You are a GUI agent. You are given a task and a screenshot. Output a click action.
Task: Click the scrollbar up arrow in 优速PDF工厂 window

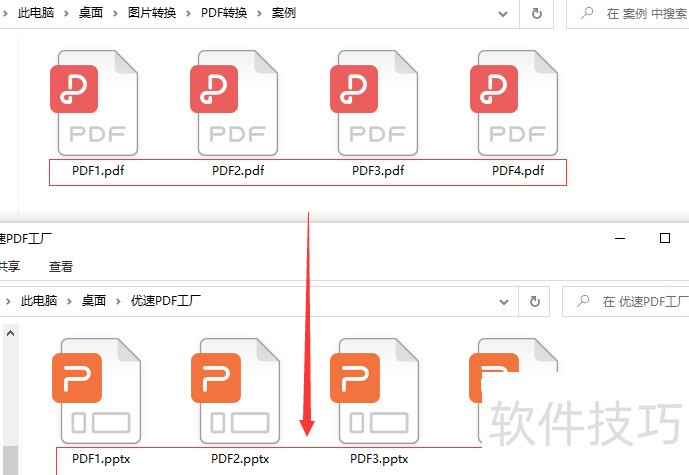(11, 333)
